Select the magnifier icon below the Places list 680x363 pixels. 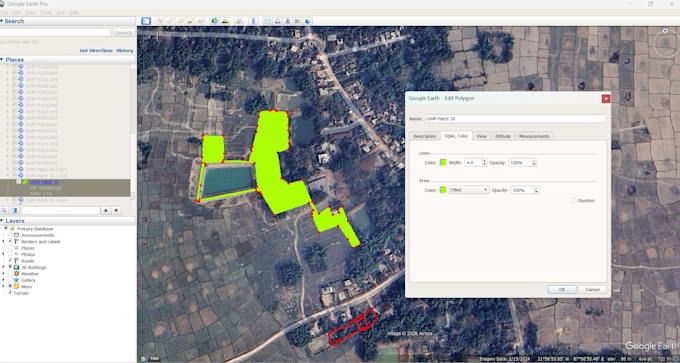[x=4, y=210]
